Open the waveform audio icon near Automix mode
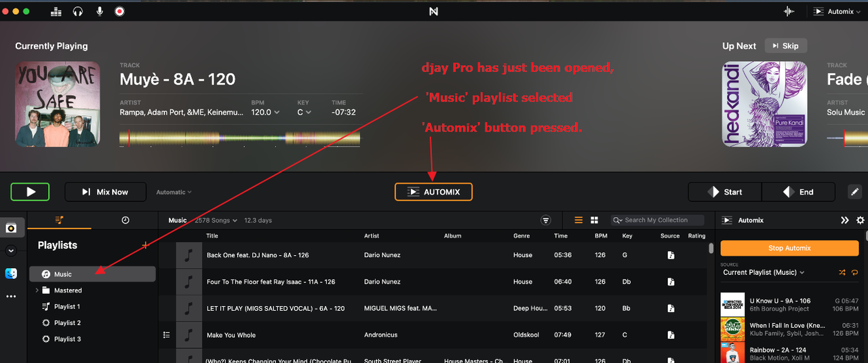The height and width of the screenshot is (363, 868). [789, 12]
